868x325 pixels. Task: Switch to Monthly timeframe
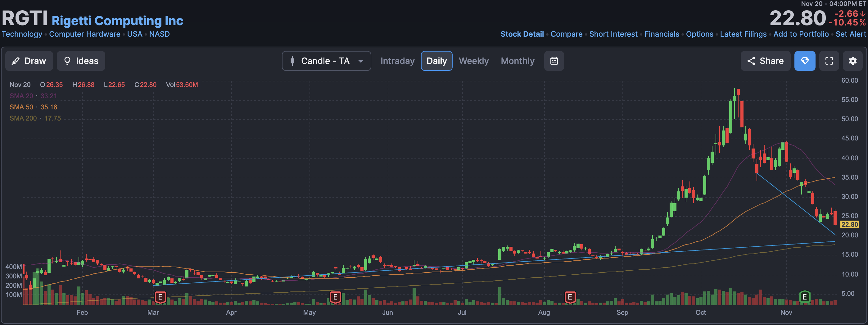pos(518,61)
